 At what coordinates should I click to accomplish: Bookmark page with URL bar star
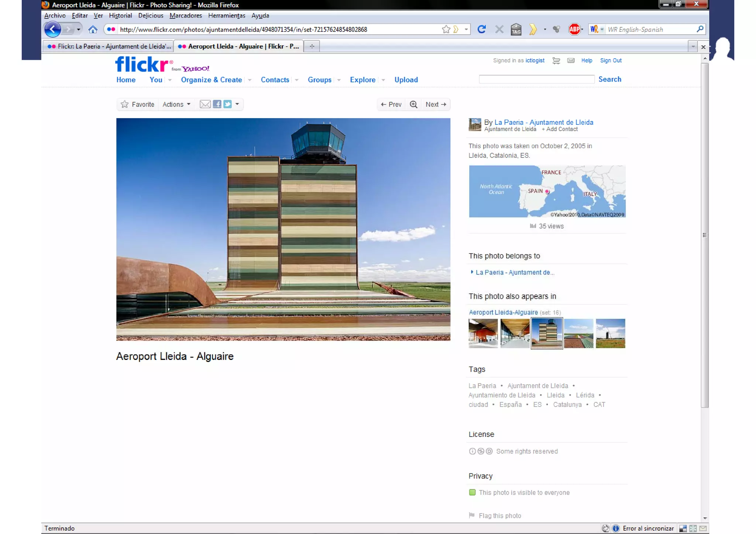click(446, 30)
